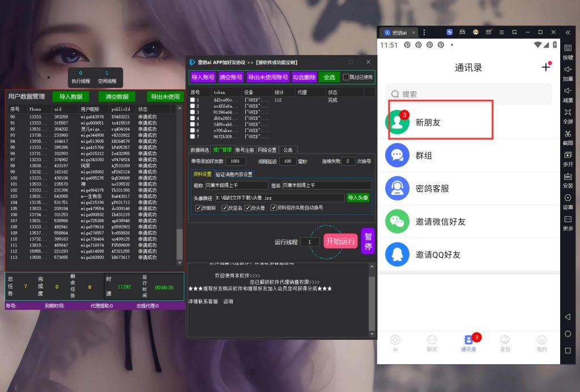Click the scissors screenshot icon in emulator sidebar
Screen dimensions: 580x392
coord(568,134)
